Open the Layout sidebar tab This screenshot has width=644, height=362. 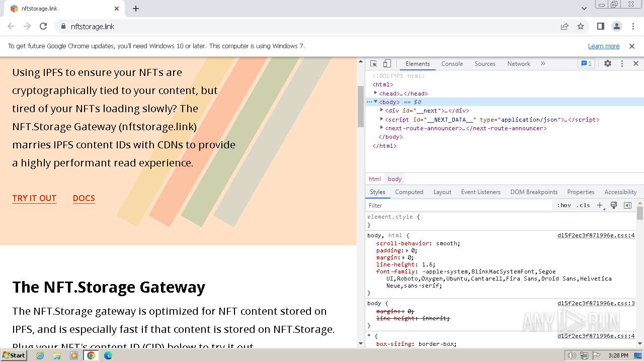442,192
